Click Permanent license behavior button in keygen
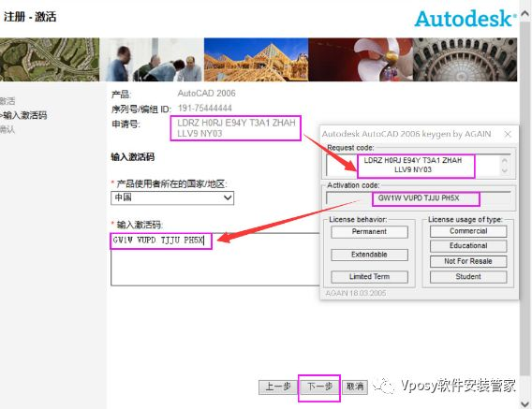Screen dimensions: 532x409 pos(369,232)
